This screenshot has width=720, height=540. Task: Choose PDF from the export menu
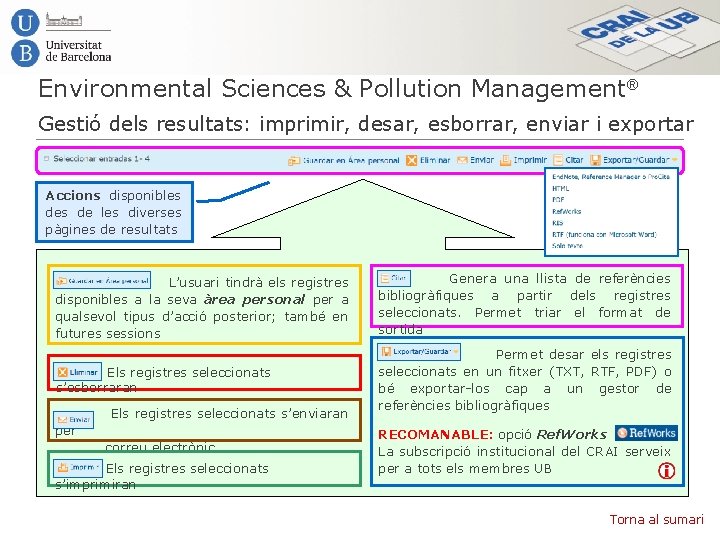click(x=558, y=200)
